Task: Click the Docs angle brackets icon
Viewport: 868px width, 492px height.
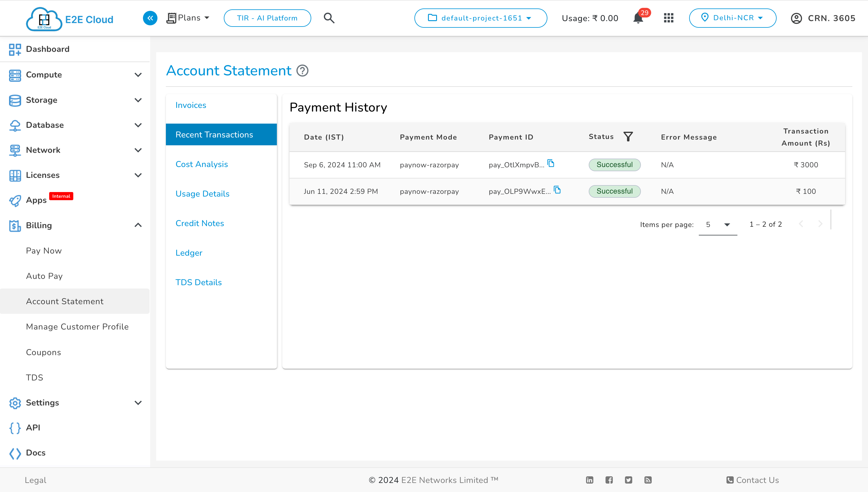Action: (x=15, y=453)
